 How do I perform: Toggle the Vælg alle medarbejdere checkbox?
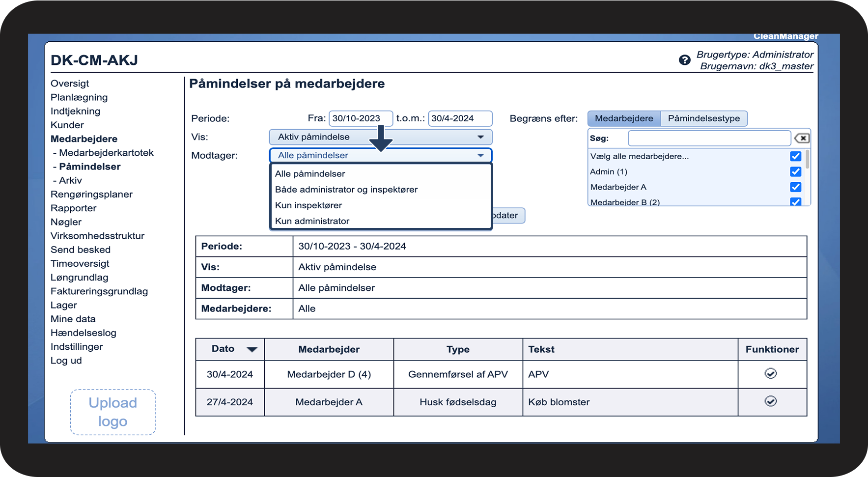point(795,156)
